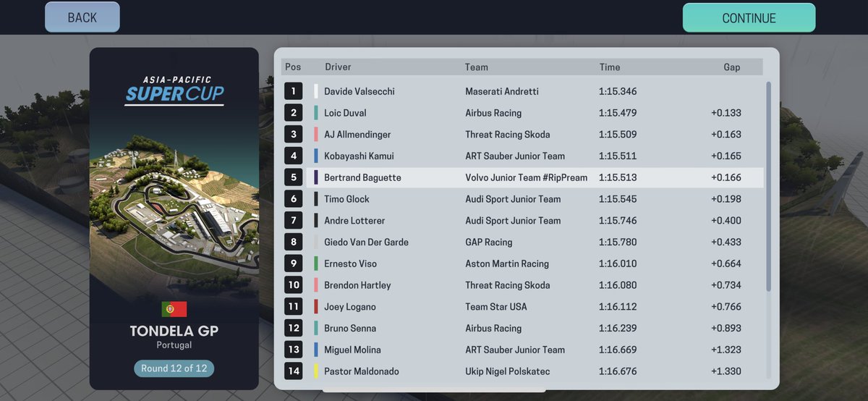The width and height of the screenshot is (868, 401).
Task: Click driver name Brendon Hartley
Action: tap(357, 285)
